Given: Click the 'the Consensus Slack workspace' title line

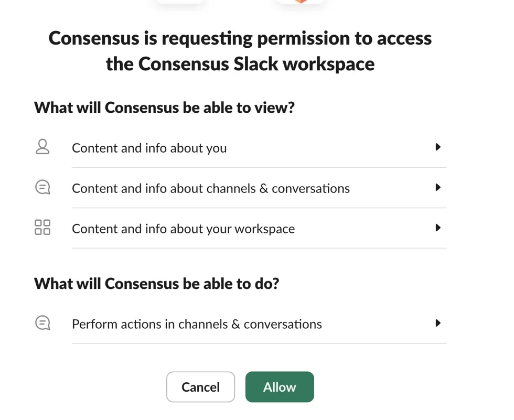Looking at the screenshot, I should point(240,64).
